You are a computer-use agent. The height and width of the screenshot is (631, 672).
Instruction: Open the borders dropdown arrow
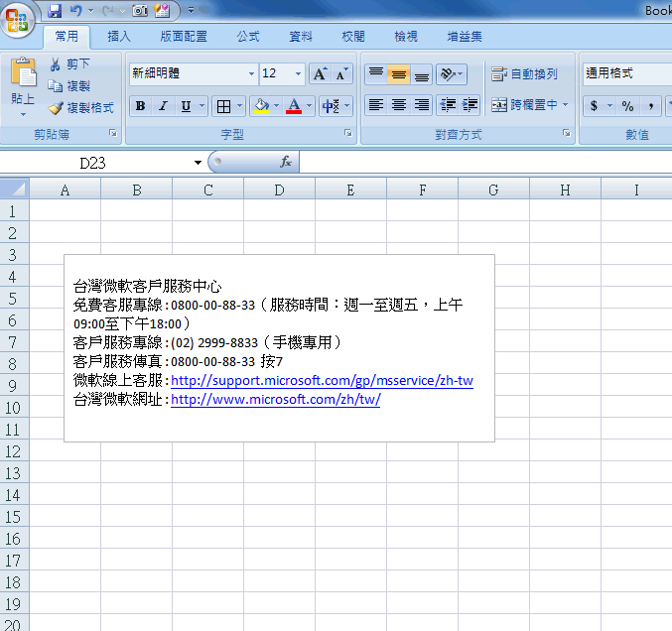(239, 106)
